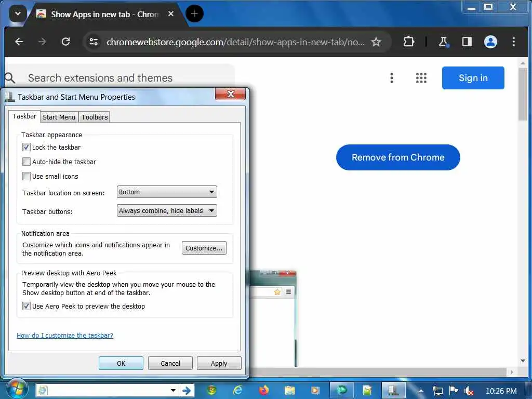The height and width of the screenshot is (399, 532).
Task: Enable Use small icons
Action: click(26, 177)
